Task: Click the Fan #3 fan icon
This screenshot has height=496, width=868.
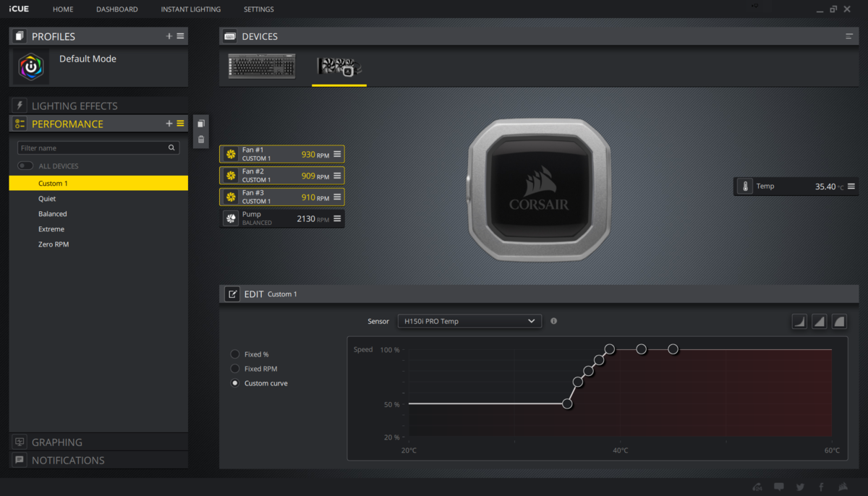Action: point(231,197)
